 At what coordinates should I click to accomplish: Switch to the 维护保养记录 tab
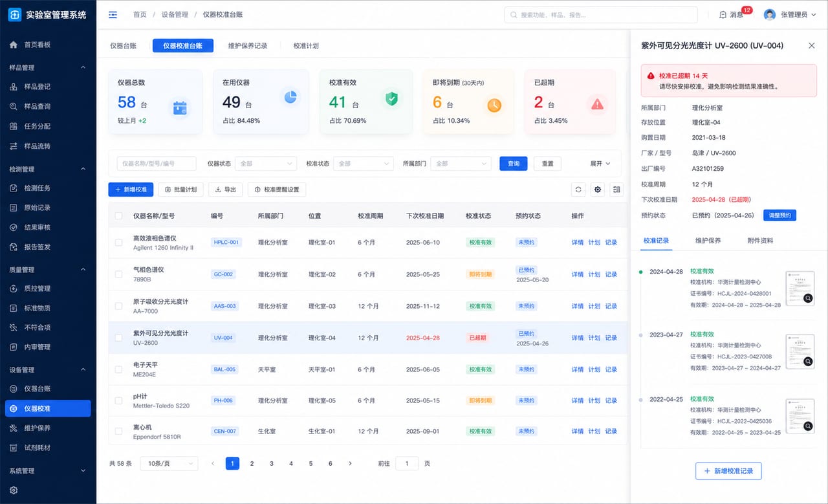[x=248, y=46]
